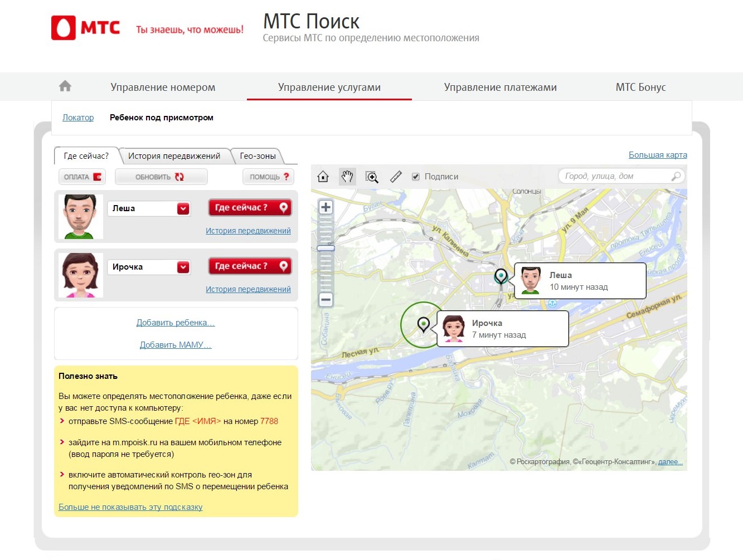Click Ирочка's avatar in the left panel
The width and height of the screenshot is (743, 560).
(x=80, y=275)
